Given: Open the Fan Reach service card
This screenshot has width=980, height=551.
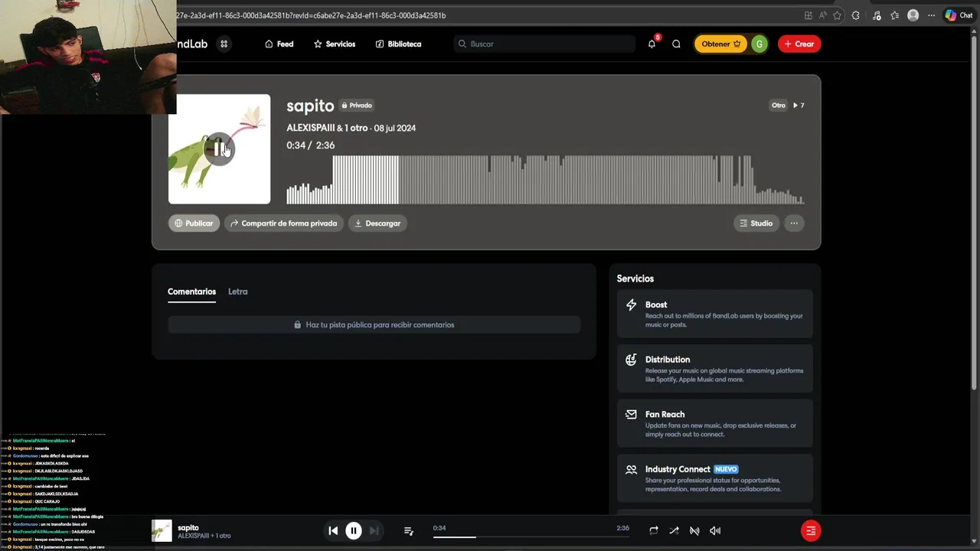Looking at the screenshot, I should (x=714, y=424).
